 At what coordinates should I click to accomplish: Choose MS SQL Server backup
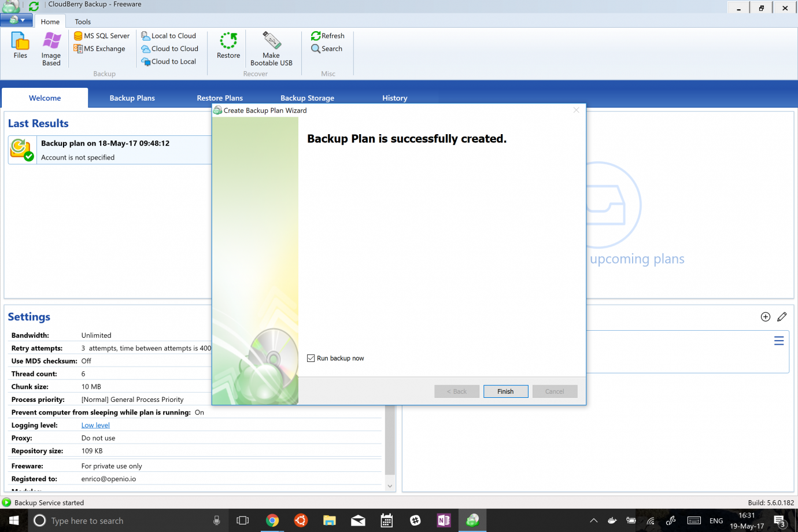(x=102, y=36)
